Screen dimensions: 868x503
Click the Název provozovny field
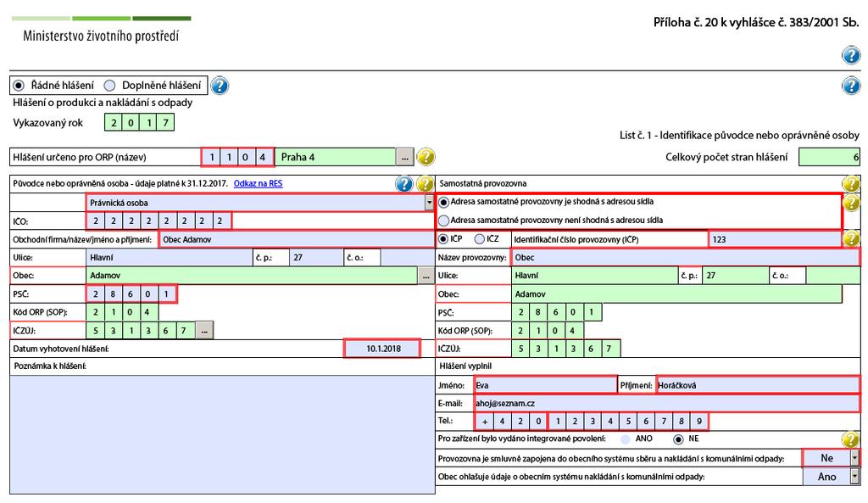[686, 258]
